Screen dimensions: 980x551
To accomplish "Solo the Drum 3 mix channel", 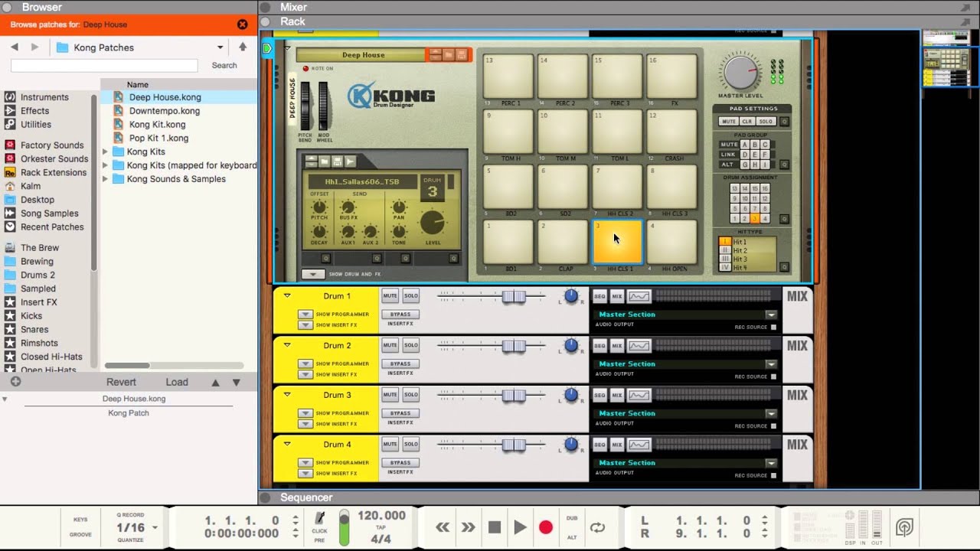I will [411, 395].
